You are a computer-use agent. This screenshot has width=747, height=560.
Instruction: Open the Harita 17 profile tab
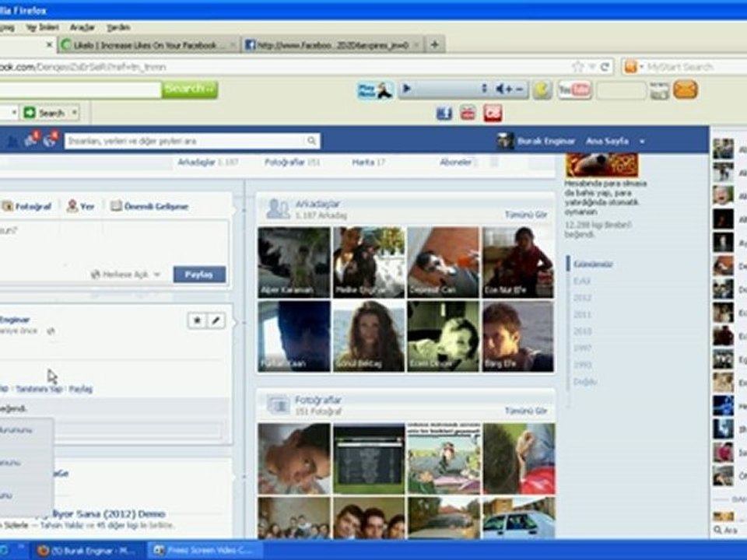(x=368, y=162)
